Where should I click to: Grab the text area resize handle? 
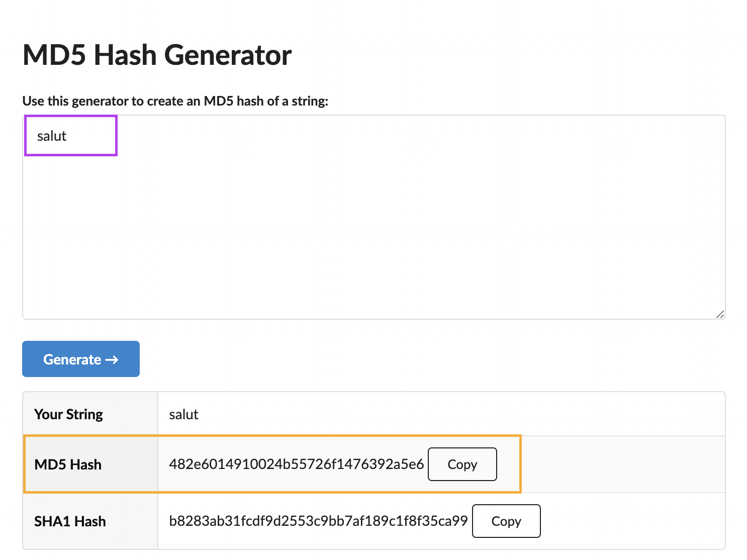pos(720,315)
